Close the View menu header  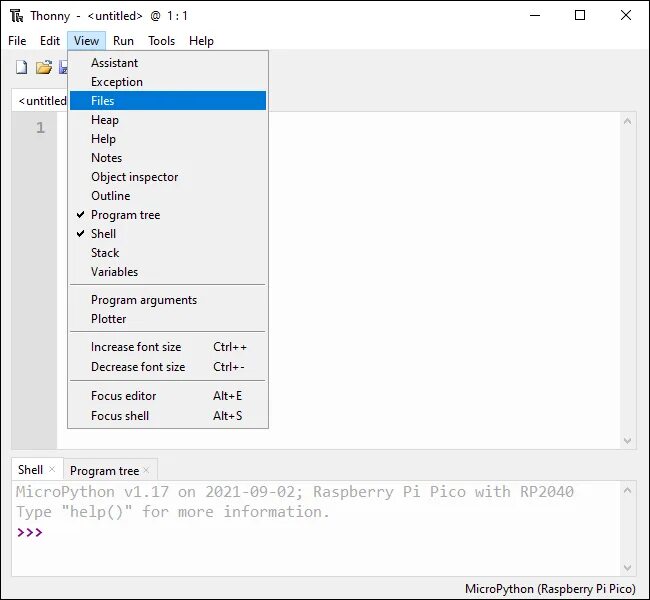[x=87, y=41]
